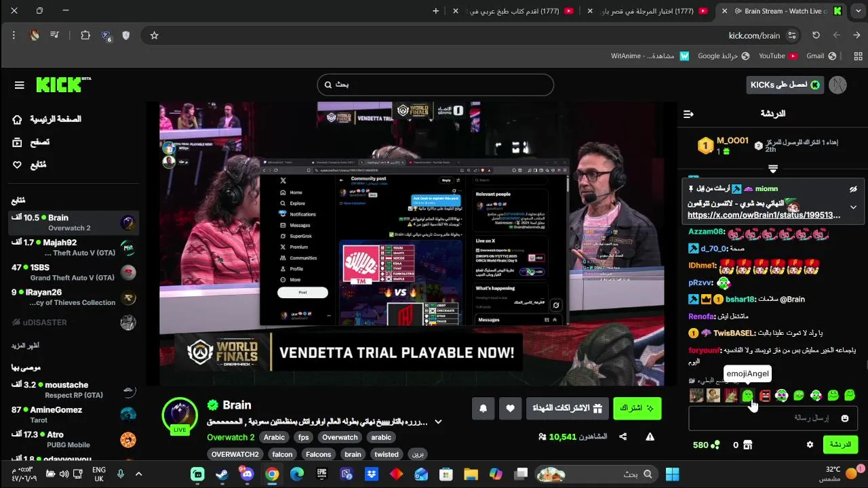Open the Gmail bookmark
868x488 pixels.
[821, 56]
